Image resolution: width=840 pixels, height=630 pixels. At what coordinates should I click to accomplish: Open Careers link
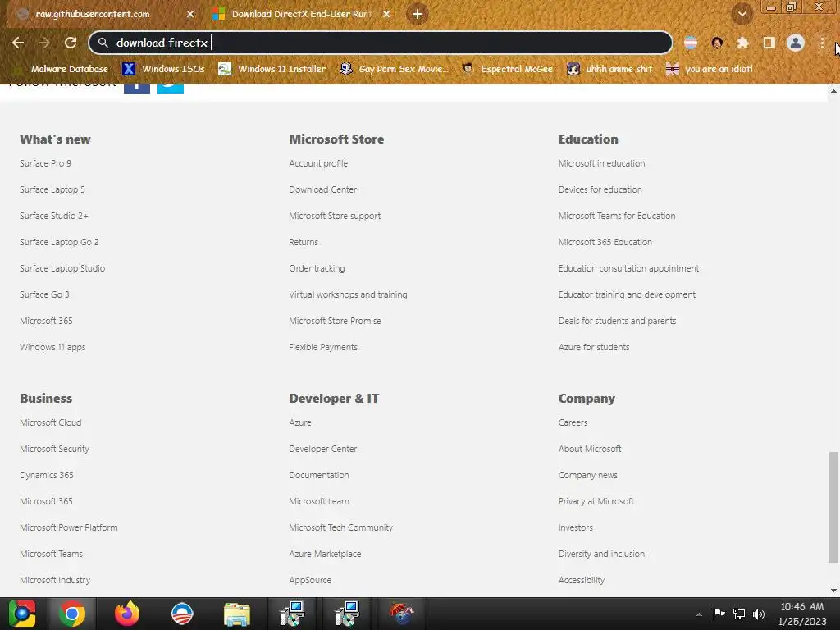coord(573,422)
